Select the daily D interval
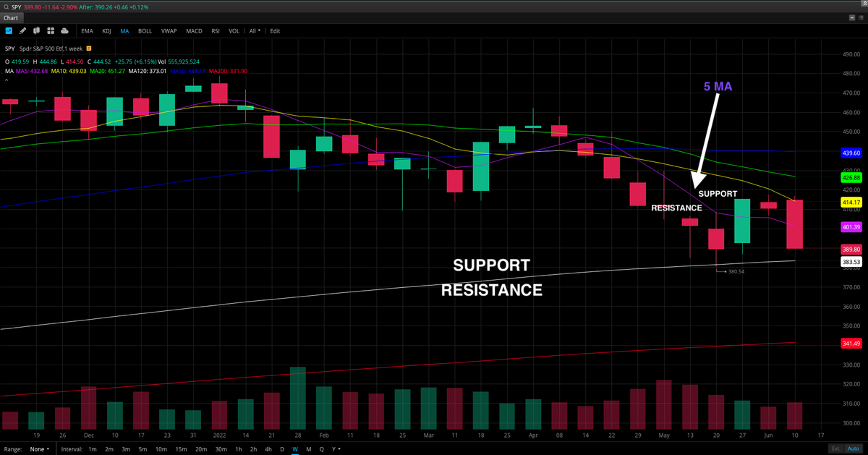This screenshot has width=868, height=455. pos(282,449)
